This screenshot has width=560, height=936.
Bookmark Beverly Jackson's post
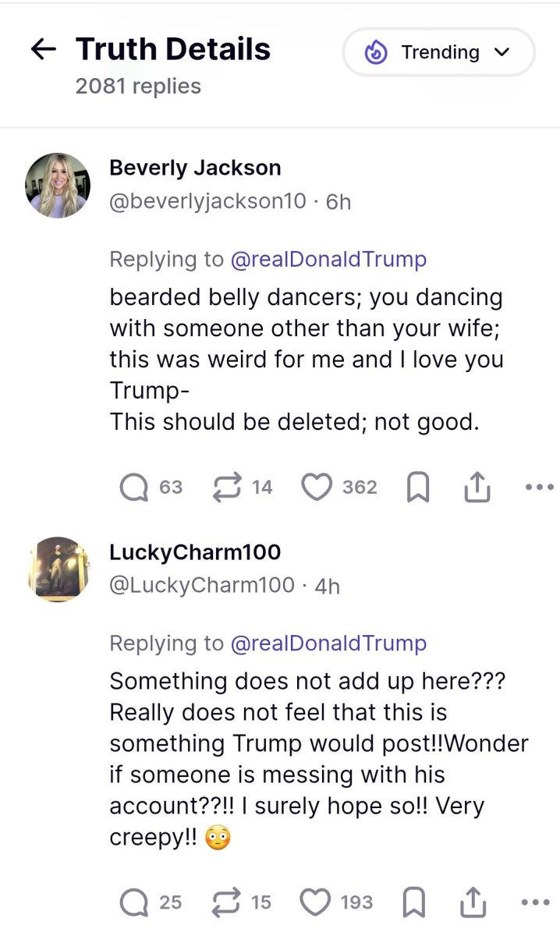coord(418,488)
